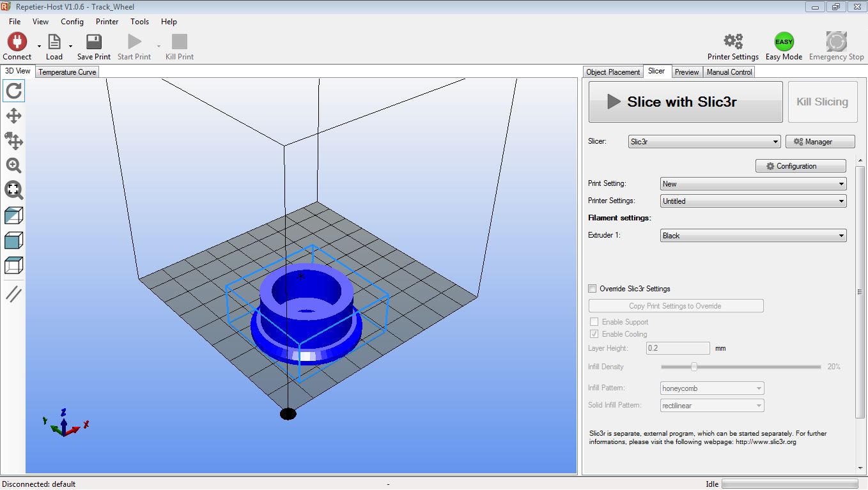This screenshot has height=490, width=868.
Task: Toggle the Enable Support checkbox
Action: [x=594, y=322]
